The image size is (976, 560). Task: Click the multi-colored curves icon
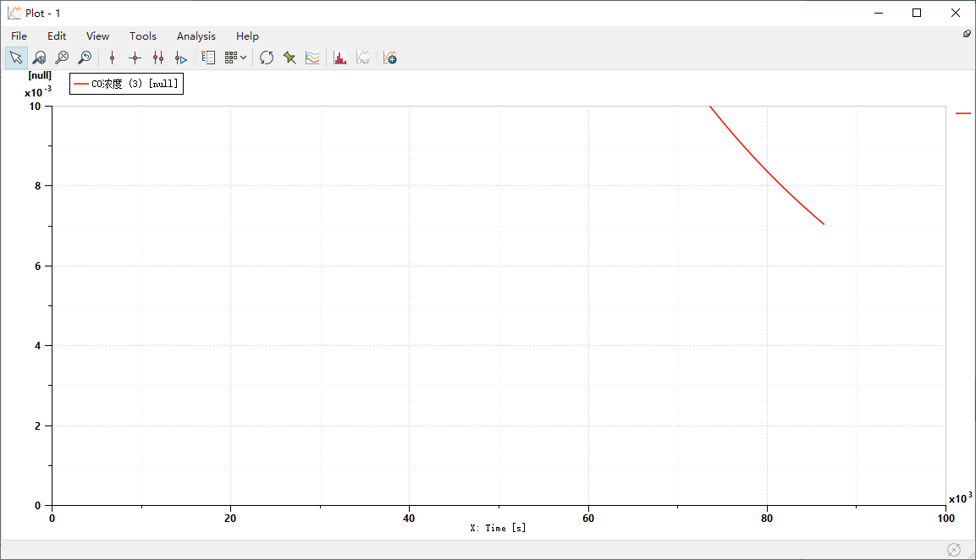pyautogui.click(x=312, y=58)
